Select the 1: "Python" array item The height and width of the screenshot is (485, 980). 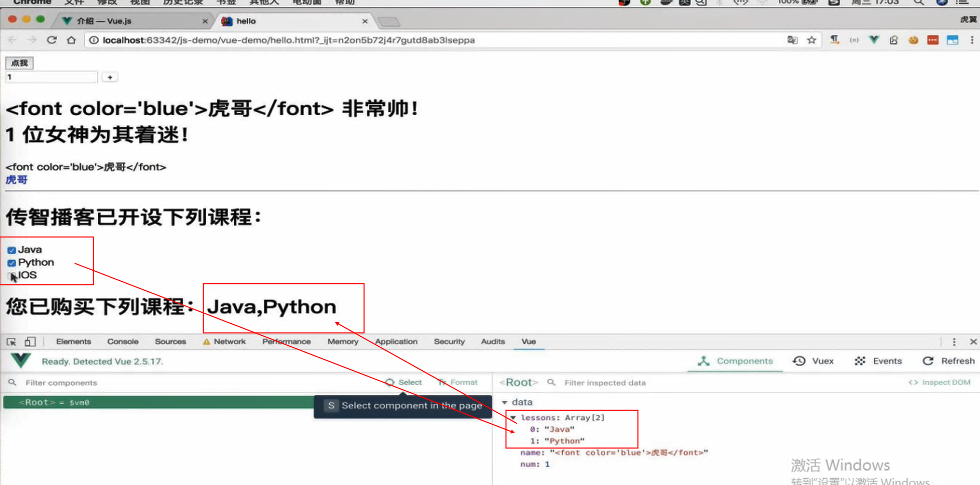557,441
